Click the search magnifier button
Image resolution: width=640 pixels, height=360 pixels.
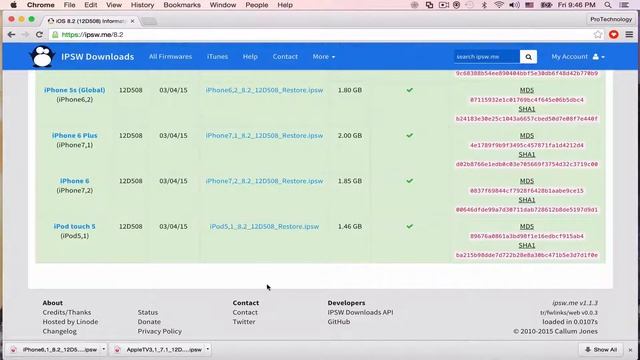[528, 57]
